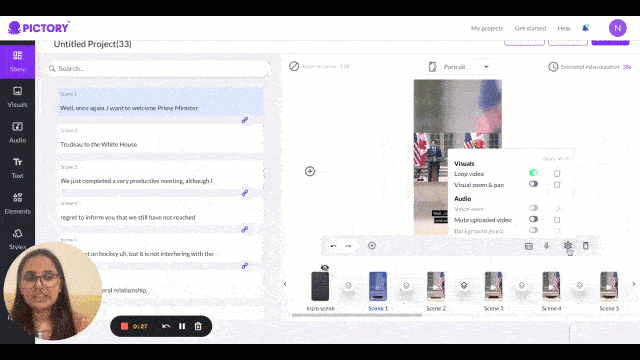640x360 pixels.
Task: Select the Scene 1 script text
Action: (x=129, y=108)
